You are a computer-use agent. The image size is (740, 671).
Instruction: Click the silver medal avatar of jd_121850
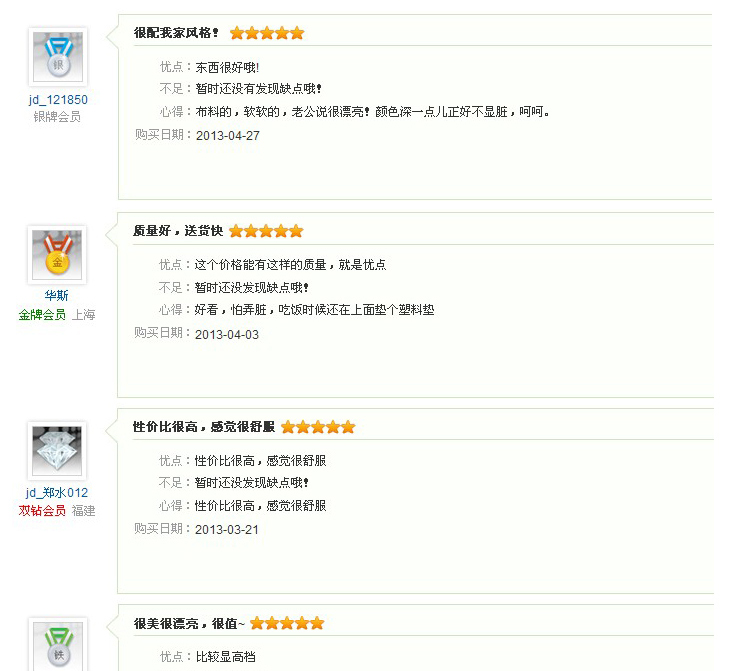pos(58,57)
